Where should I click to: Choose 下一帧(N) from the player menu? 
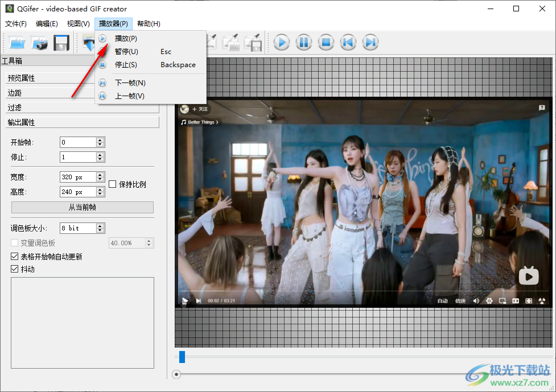click(151, 83)
